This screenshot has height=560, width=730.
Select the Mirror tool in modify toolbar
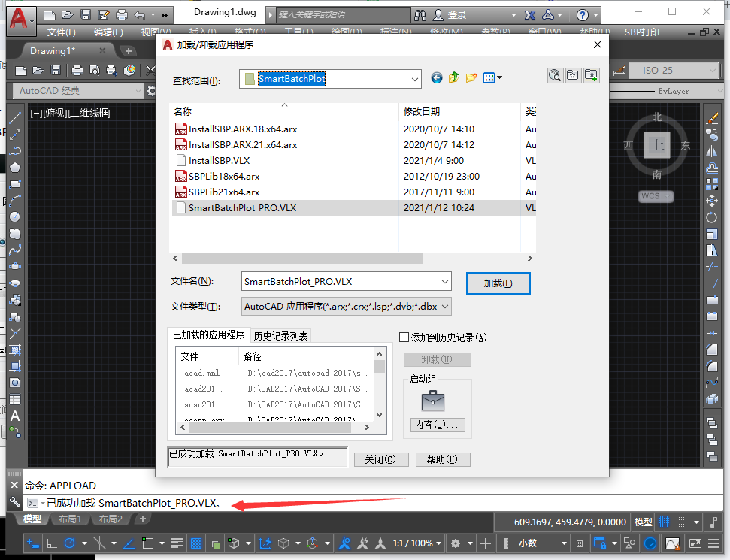click(x=712, y=151)
